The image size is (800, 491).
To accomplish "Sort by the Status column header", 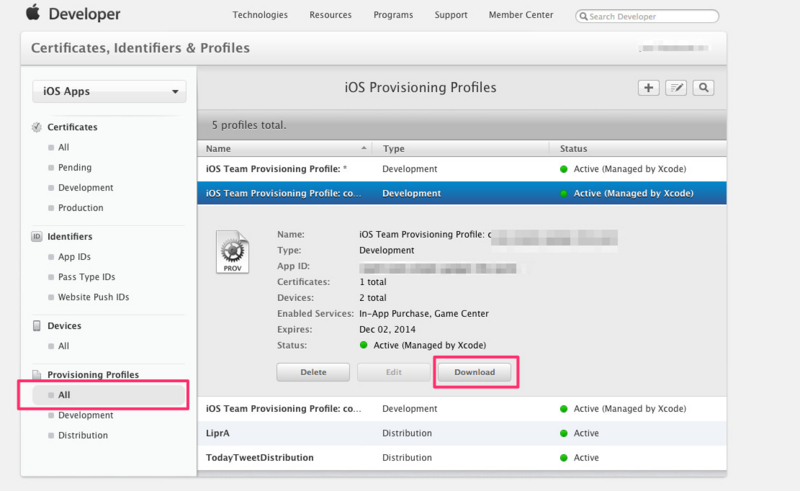I will pyautogui.click(x=638, y=149).
